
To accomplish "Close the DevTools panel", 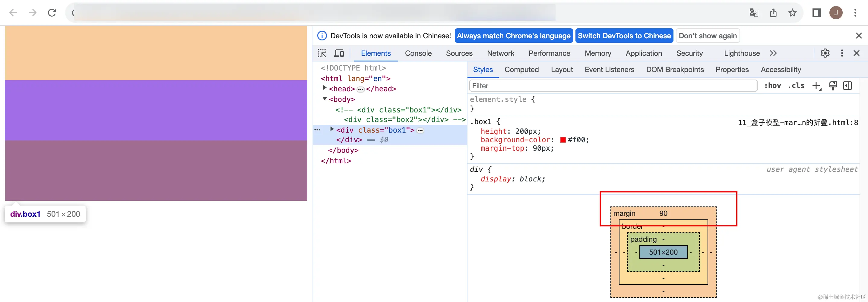I will 856,53.
